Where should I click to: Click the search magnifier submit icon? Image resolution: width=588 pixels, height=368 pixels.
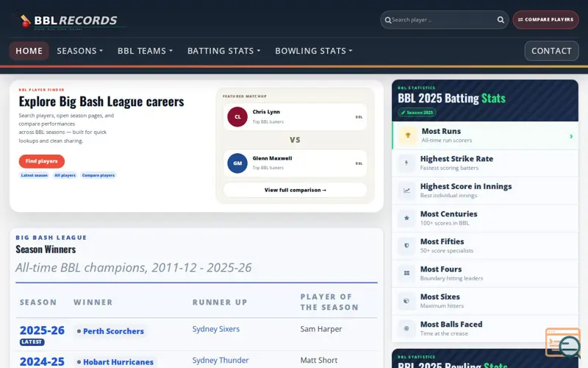tap(501, 20)
